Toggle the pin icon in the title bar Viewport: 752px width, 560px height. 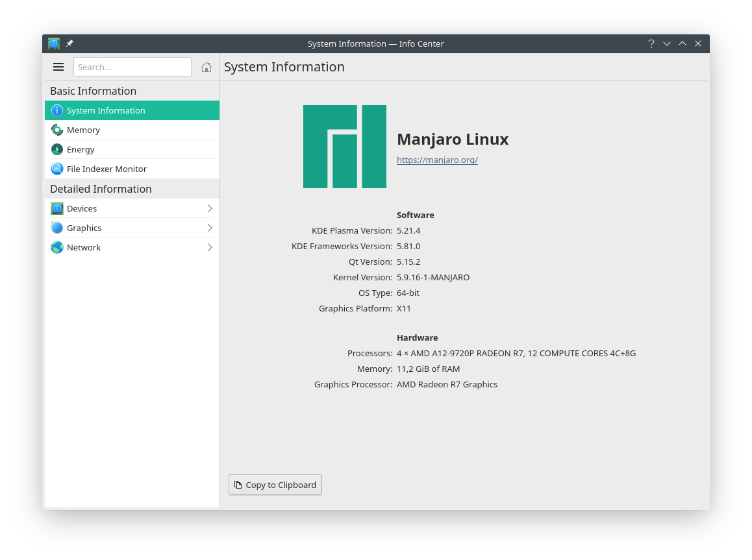[69, 43]
